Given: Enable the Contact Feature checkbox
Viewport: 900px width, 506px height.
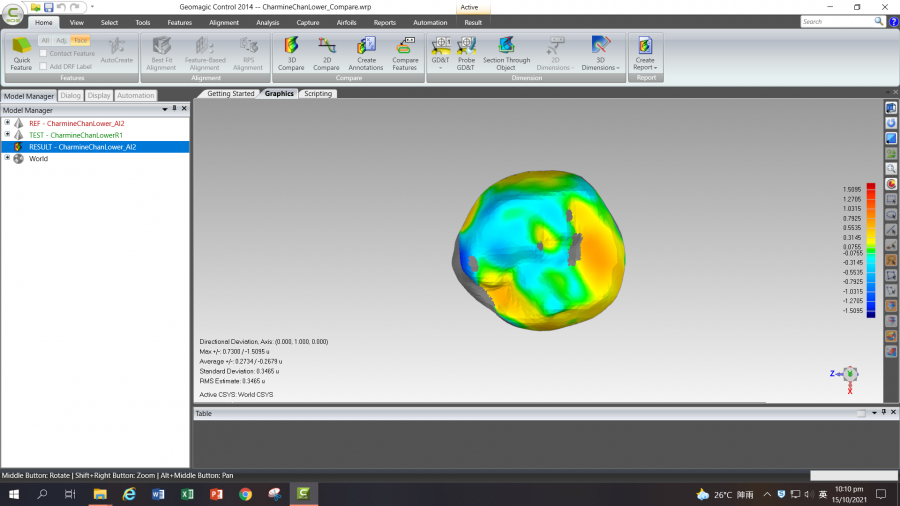Looking at the screenshot, I should 44,53.
